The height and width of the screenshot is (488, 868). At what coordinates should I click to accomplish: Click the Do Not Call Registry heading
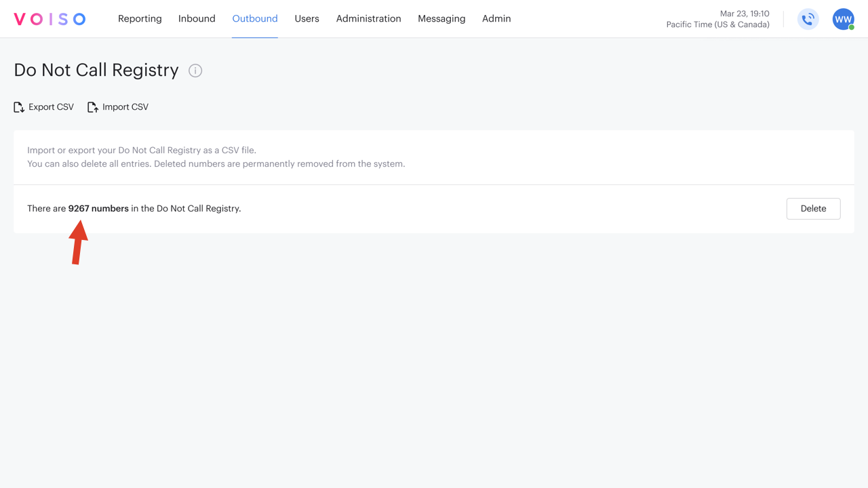(x=96, y=70)
